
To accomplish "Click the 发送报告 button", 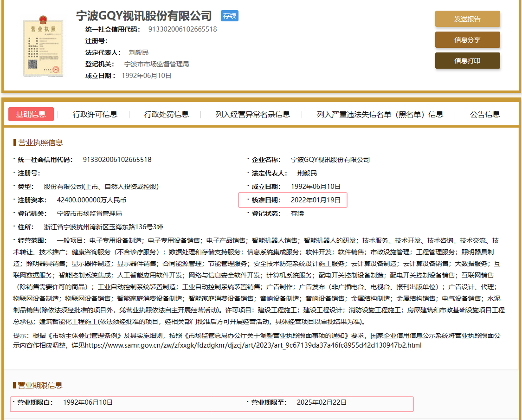I will click(x=467, y=19).
